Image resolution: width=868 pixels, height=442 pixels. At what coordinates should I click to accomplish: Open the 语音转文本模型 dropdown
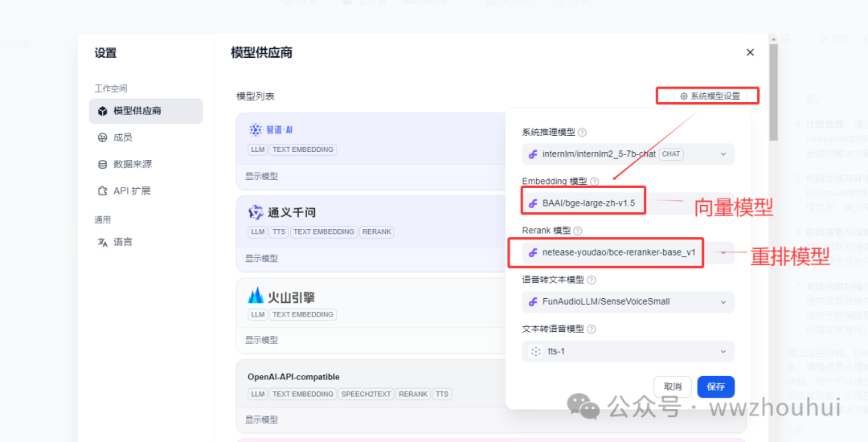(x=628, y=302)
